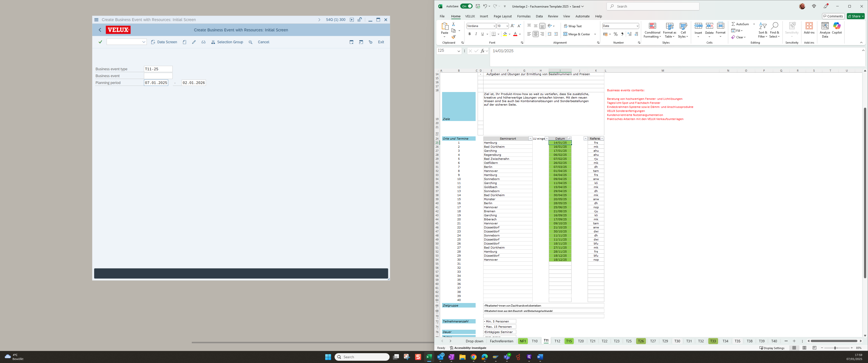The height and width of the screenshot is (363, 868).
Task: Click the pencil Change icon in SAP toolbar
Action: (x=194, y=42)
